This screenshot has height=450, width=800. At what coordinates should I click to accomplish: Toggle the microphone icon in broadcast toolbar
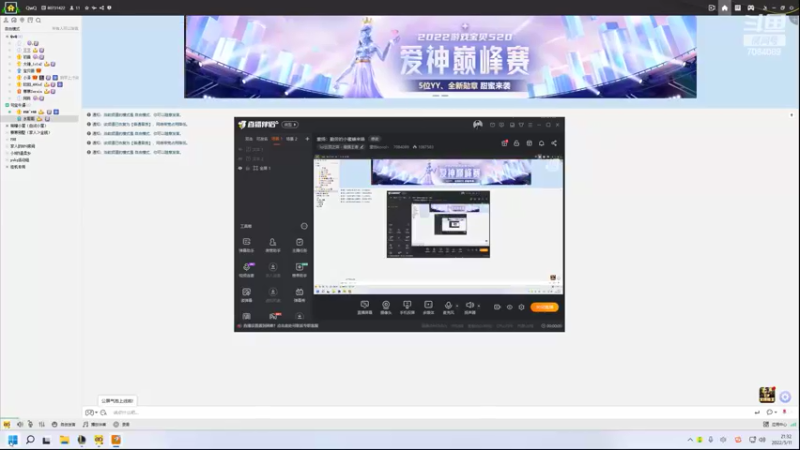tap(448, 305)
